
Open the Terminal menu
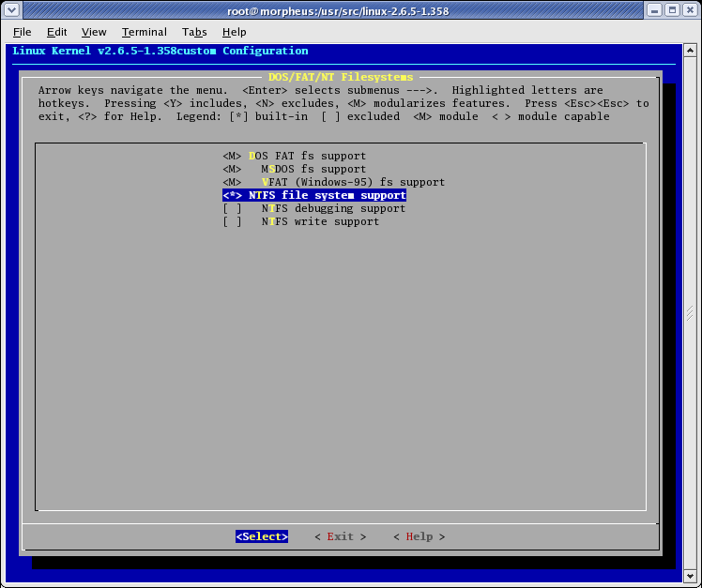pyautogui.click(x=144, y=32)
